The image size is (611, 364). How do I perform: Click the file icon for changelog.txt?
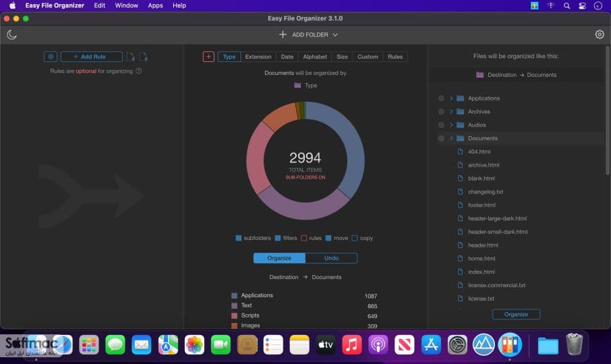coord(460,191)
